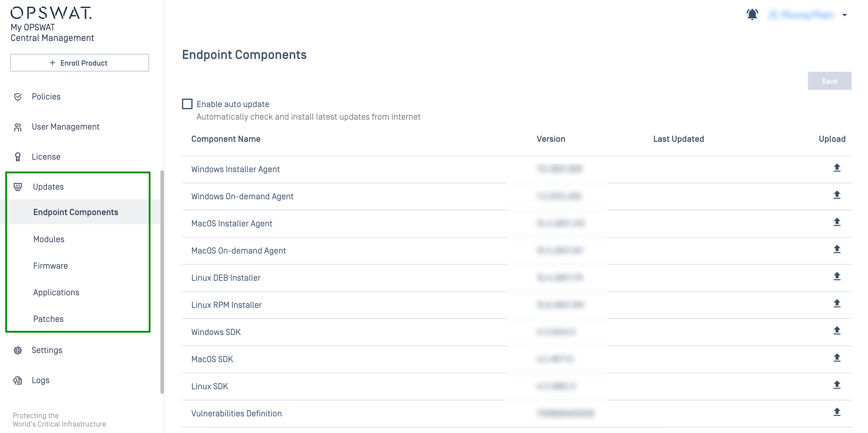Click upload icon for MacOS SDK
Image resolution: width=868 pixels, height=433 pixels.
pyautogui.click(x=837, y=357)
